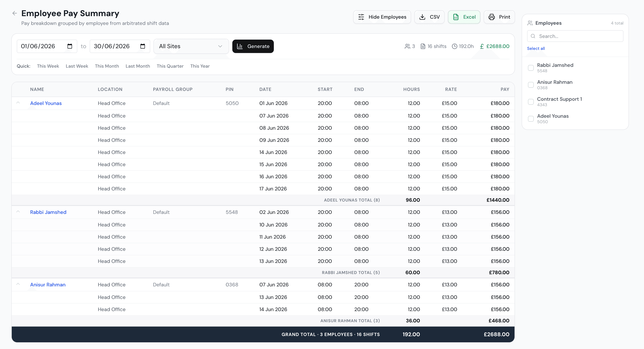Viewport: 644px width, 349px height.
Task: Open calendar picker for start date 01/06/2026
Action: (70, 46)
